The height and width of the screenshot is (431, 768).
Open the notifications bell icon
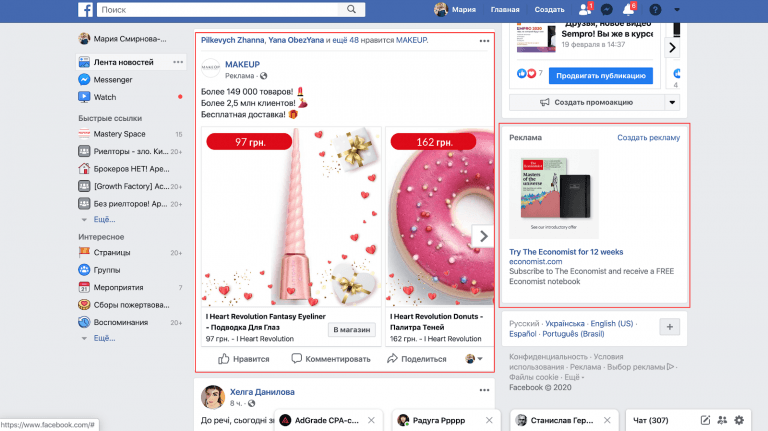pyautogui.click(x=628, y=9)
